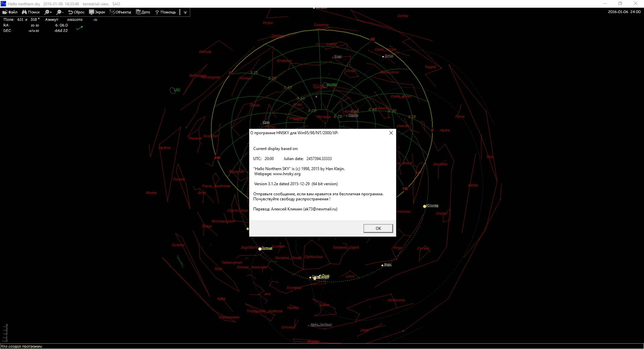Click the NE horizon compass label
644x349 pixels.
click(405, 189)
